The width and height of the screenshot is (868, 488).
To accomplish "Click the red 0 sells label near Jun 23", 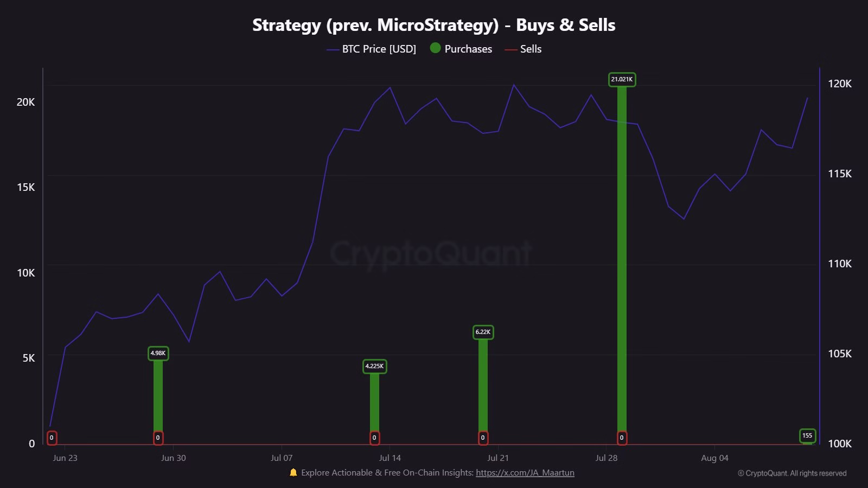I will [x=52, y=438].
